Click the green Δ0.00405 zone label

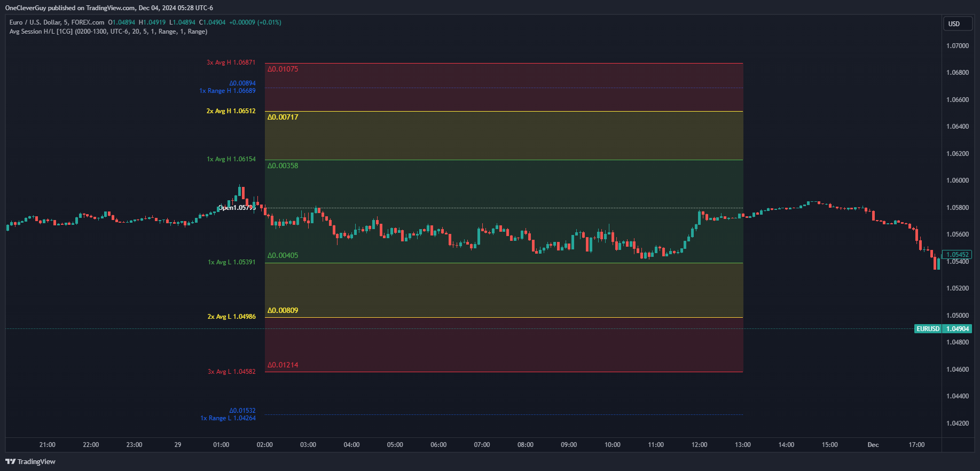click(283, 255)
